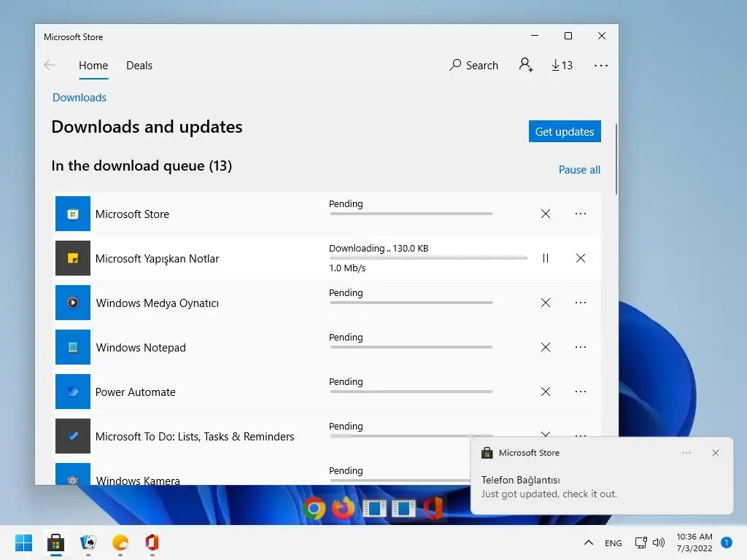Click the Power Automate app icon
The width and height of the screenshot is (747, 560).
(72, 392)
